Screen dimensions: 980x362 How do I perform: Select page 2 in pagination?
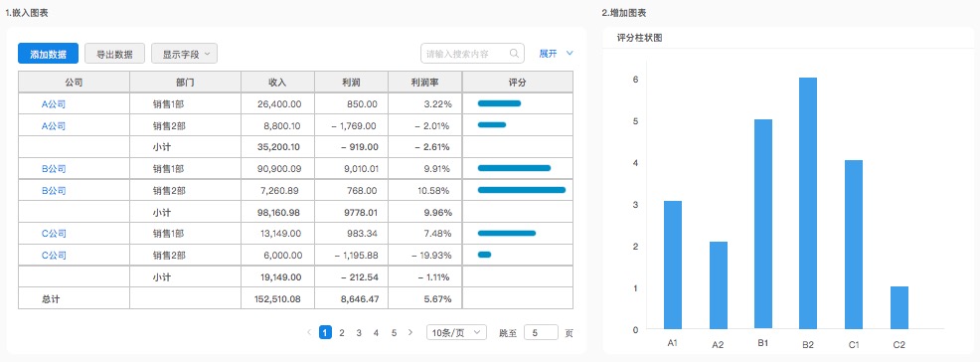pyautogui.click(x=342, y=332)
